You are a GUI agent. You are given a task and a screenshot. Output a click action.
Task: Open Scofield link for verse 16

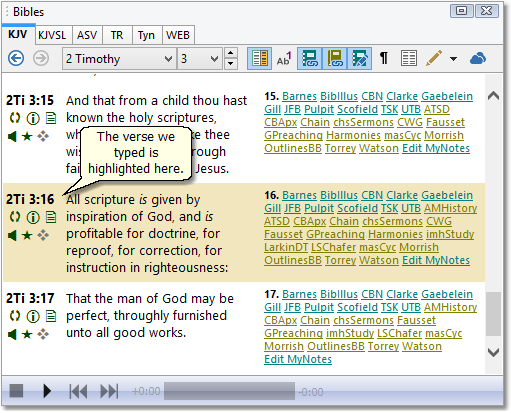pos(357,208)
